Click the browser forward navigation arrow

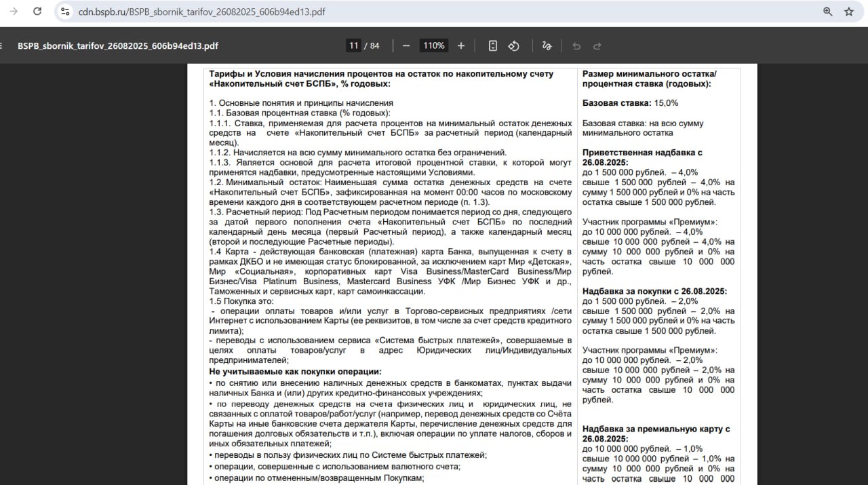pos(14,12)
